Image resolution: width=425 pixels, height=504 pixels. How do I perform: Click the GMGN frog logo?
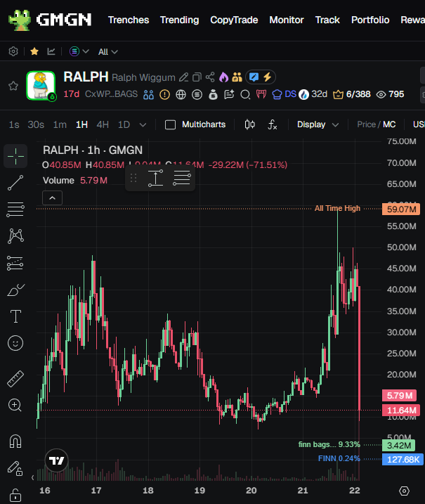(20, 20)
